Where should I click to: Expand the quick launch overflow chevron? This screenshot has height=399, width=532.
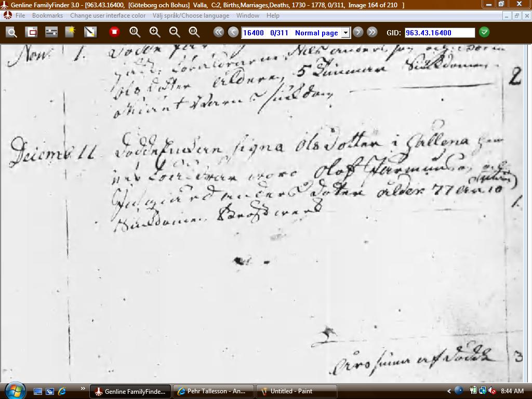pos(83,389)
